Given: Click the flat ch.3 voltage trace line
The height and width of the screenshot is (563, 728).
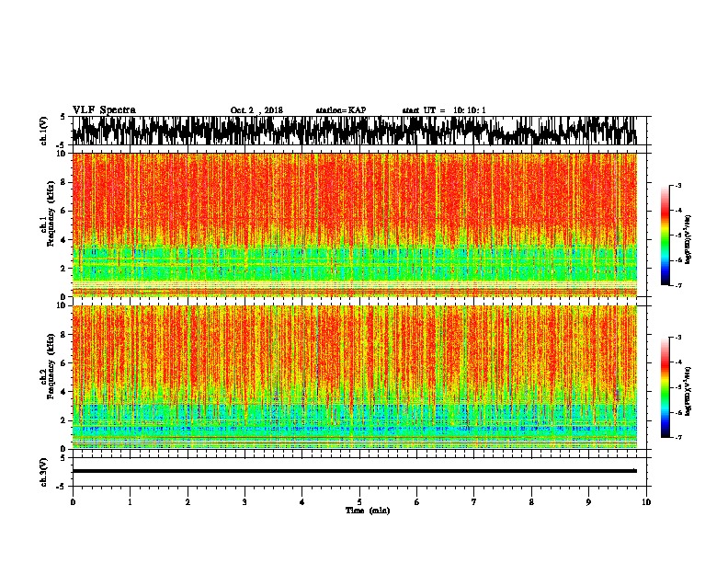Looking at the screenshot, I should (355, 471).
